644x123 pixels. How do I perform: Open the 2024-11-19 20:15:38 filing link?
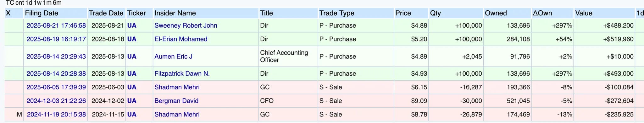(56, 115)
